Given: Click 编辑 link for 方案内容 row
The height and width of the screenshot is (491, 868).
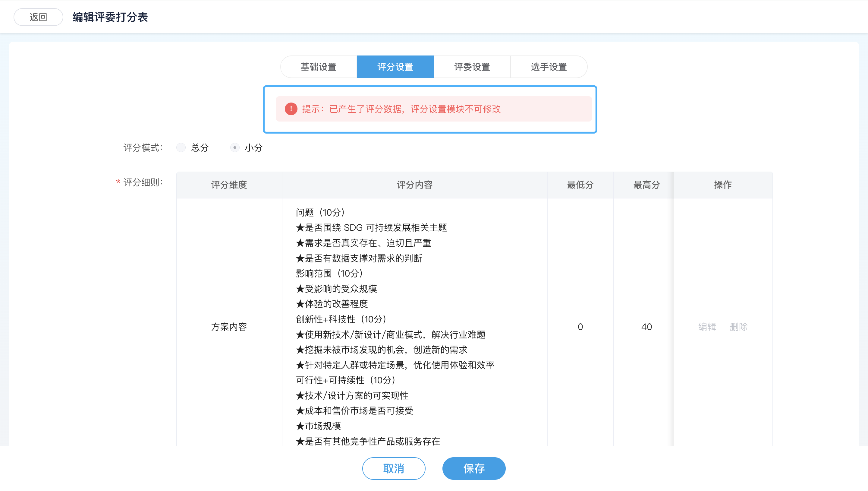Looking at the screenshot, I should point(707,327).
